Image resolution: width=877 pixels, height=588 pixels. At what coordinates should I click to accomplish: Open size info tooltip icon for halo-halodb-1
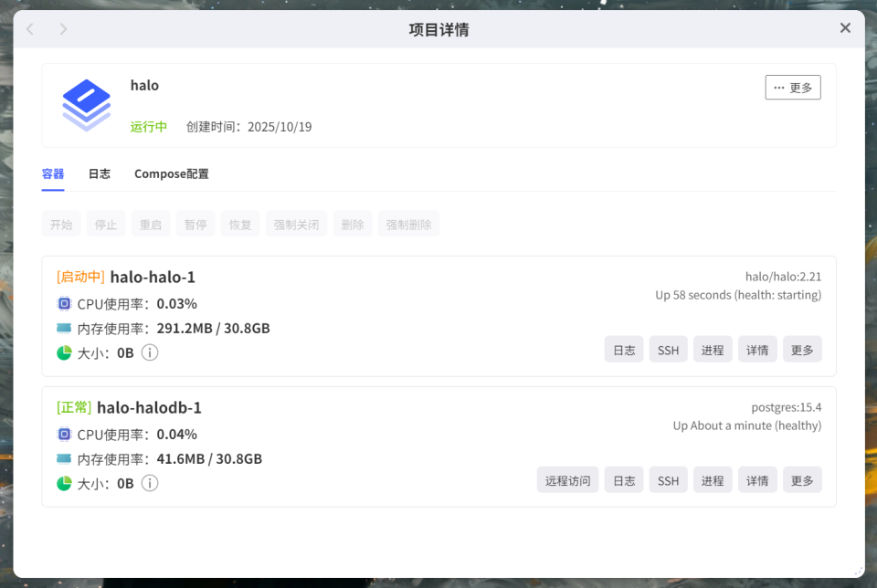tap(149, 484)
